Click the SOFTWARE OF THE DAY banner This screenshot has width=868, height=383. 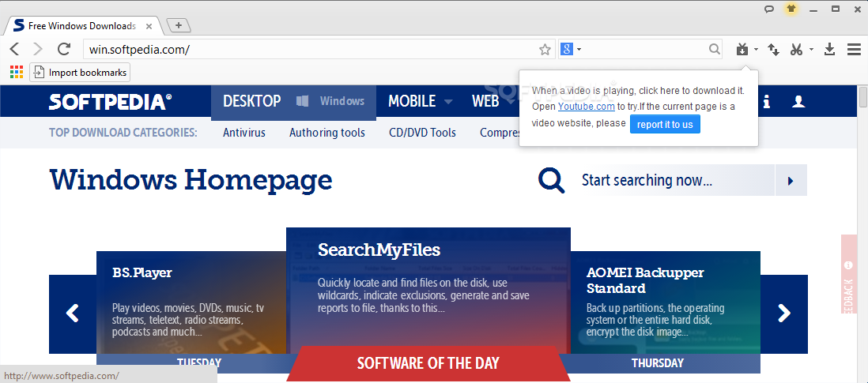428,363
